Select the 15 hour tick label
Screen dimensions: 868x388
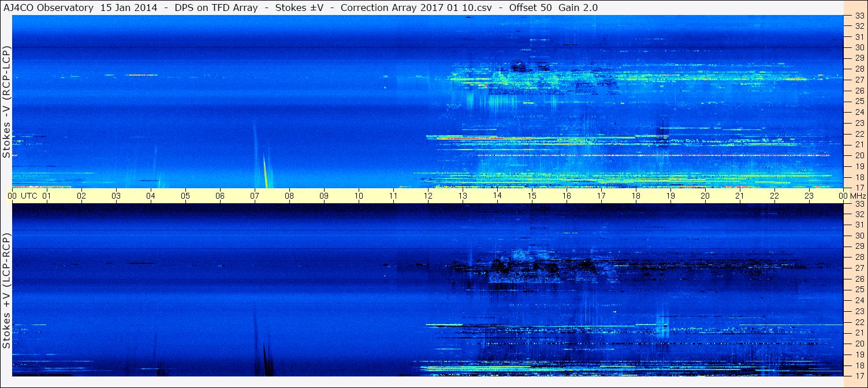pos(532,196)
